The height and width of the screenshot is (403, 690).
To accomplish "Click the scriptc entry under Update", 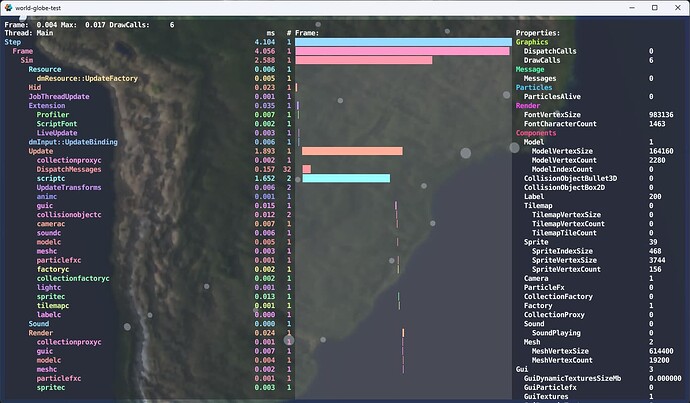I will coord(50,178).
